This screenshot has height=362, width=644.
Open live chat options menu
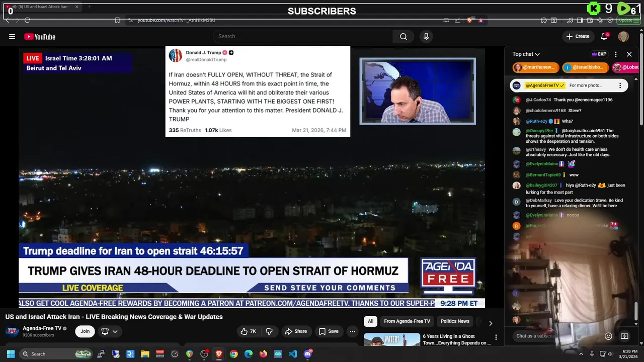pos(616,54)
